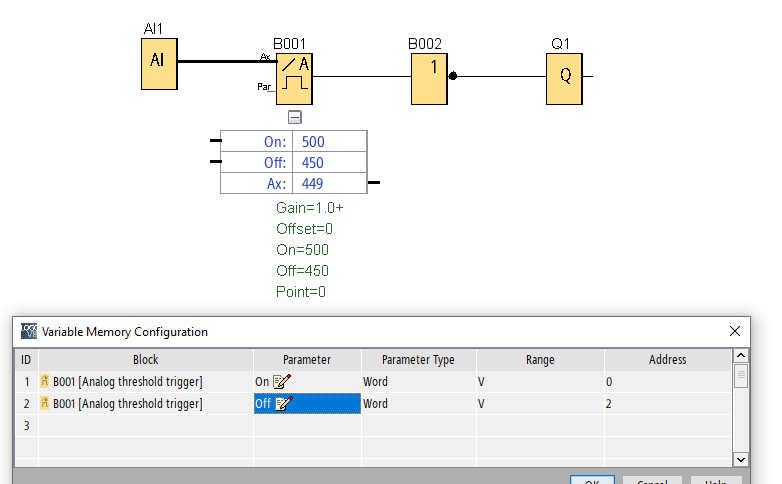
Task: Select the B002 NOT gate block
Action: (429, 78)
